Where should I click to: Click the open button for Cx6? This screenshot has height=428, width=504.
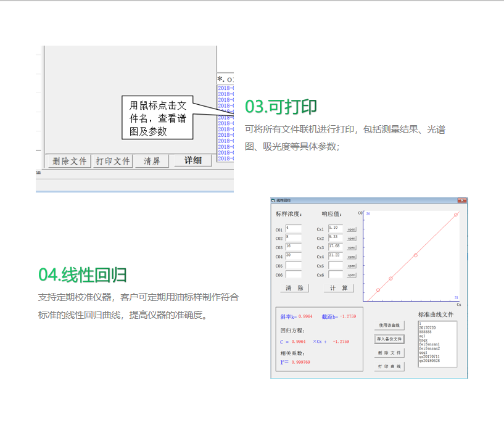(351, 275)
